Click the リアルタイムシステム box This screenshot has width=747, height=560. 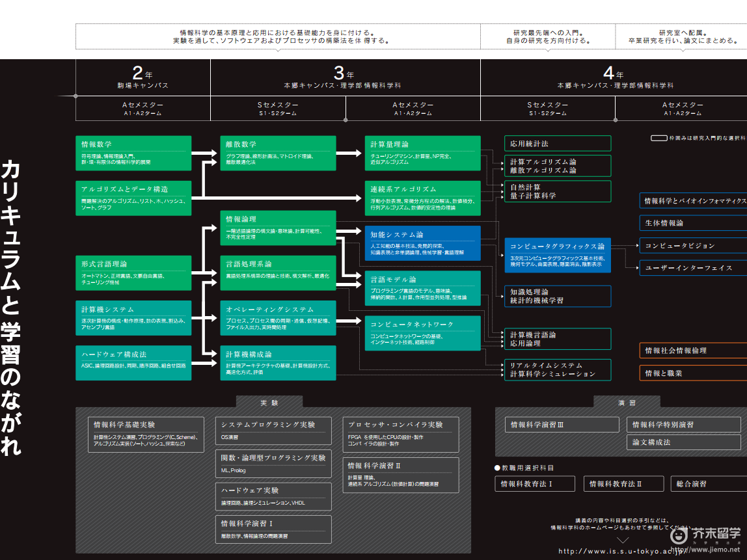pos(558,370)
